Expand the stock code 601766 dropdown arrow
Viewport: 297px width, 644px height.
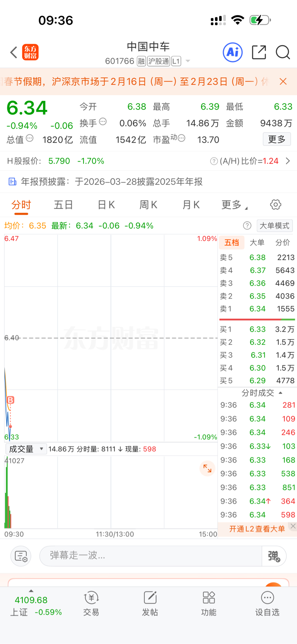click(188, 61)
